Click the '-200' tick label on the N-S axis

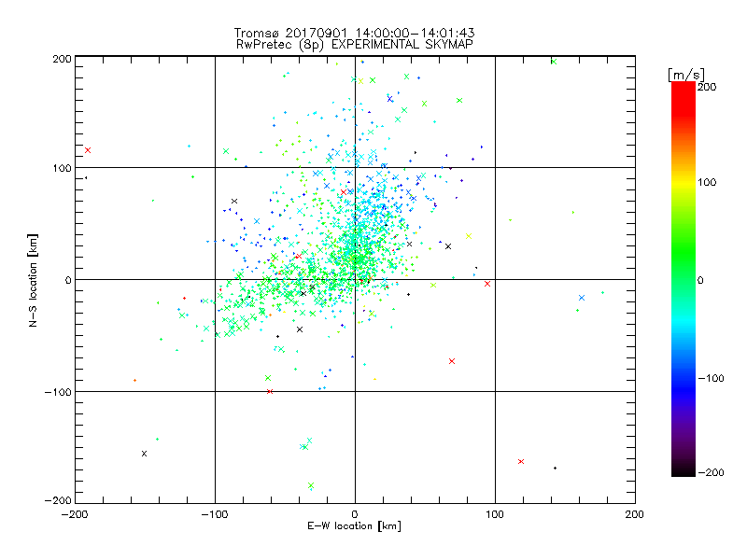[x=58, y=500]
